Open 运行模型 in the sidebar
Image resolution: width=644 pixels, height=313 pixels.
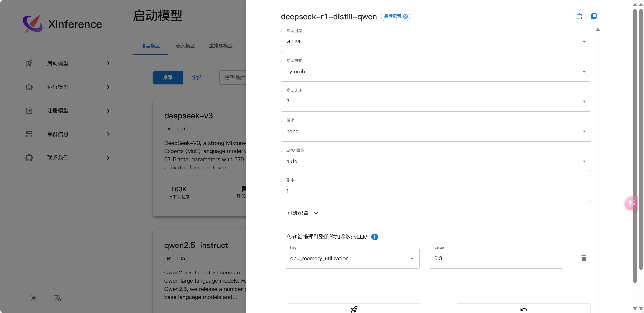click(x=58, y=87)
